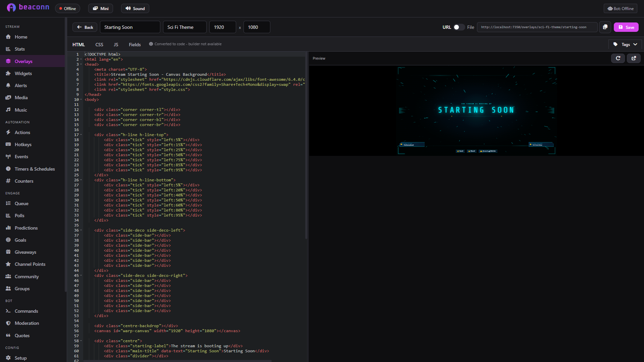Switch to the CSS tab
Screen dimensions: 644x362
(x=99, y=45)
